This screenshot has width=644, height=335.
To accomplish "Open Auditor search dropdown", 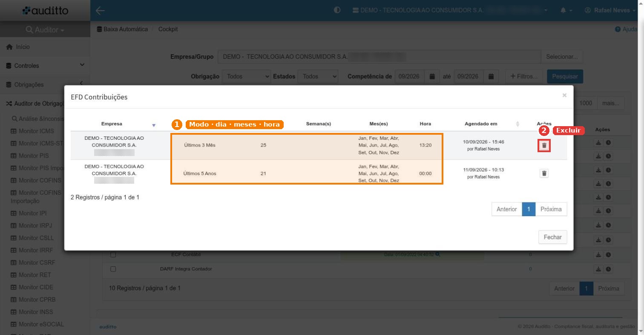I will click(x=45, y=30).
